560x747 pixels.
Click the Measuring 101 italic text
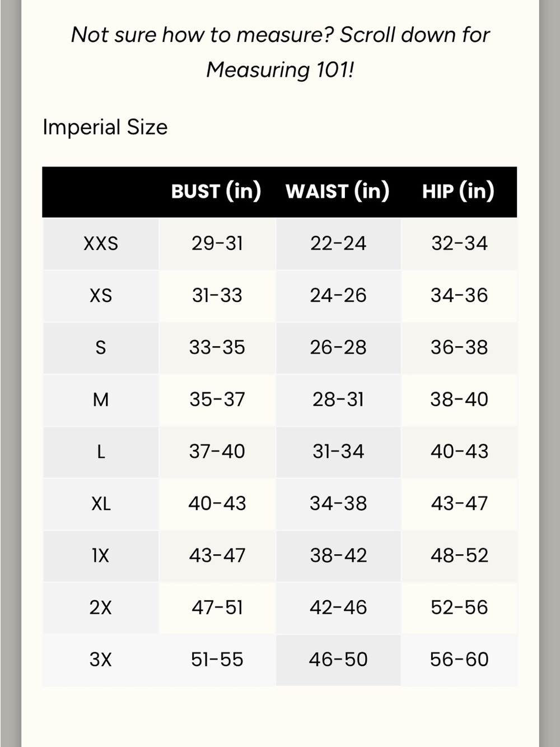[x=280, y=70]
